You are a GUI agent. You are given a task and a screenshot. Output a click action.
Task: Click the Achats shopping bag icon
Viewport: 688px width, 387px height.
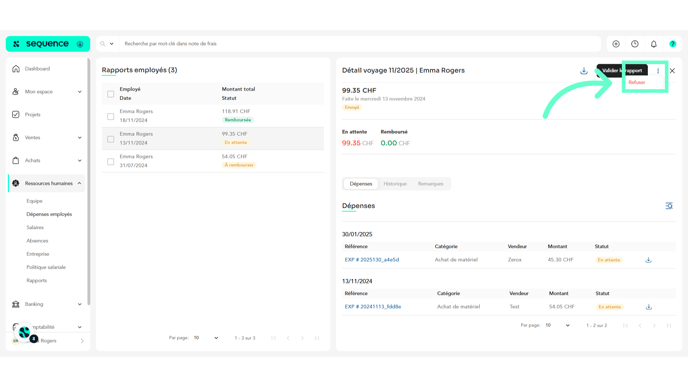16,160
